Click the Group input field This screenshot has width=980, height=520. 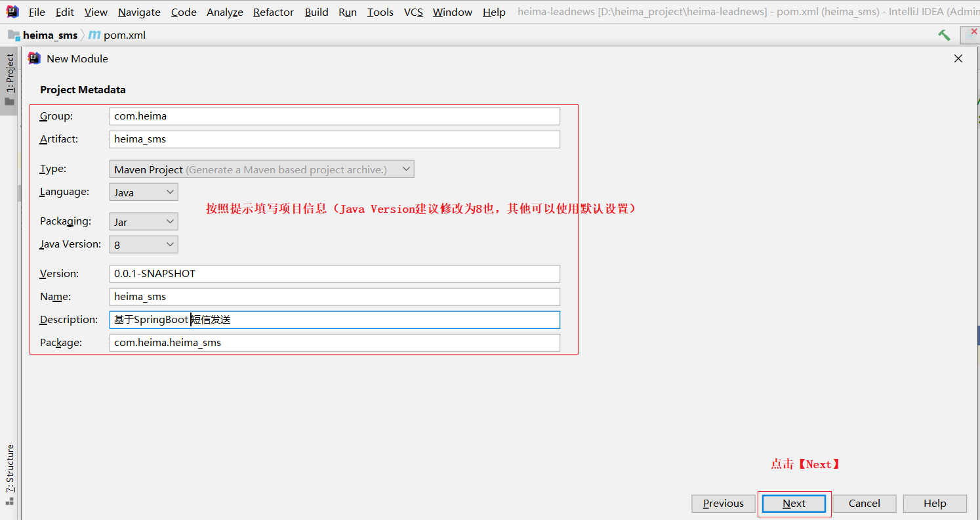click(335, 116)
